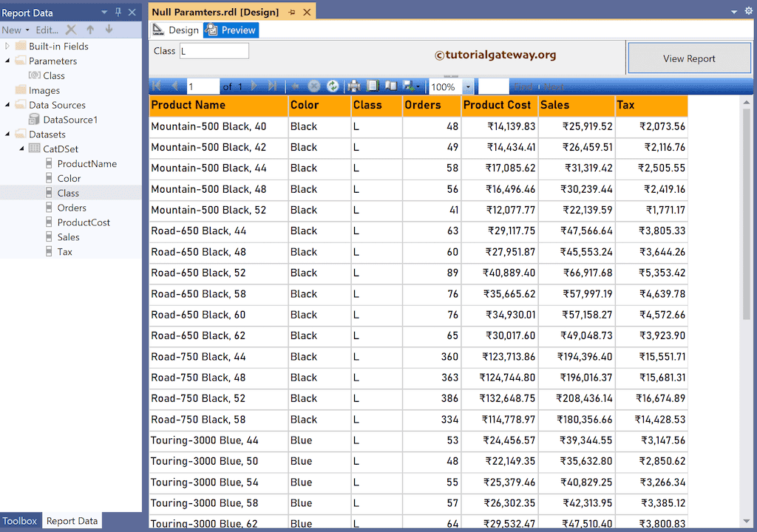Viewport: 757px width, 532px height.
Task: Pin the Report Data panel
Action: (x=118, y=13)
